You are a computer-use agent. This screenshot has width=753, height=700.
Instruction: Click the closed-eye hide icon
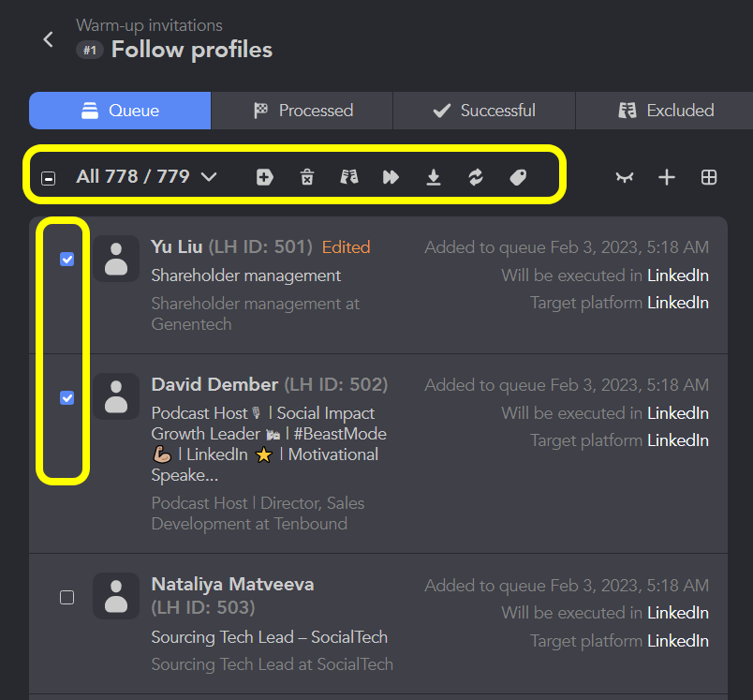(625, 177)
